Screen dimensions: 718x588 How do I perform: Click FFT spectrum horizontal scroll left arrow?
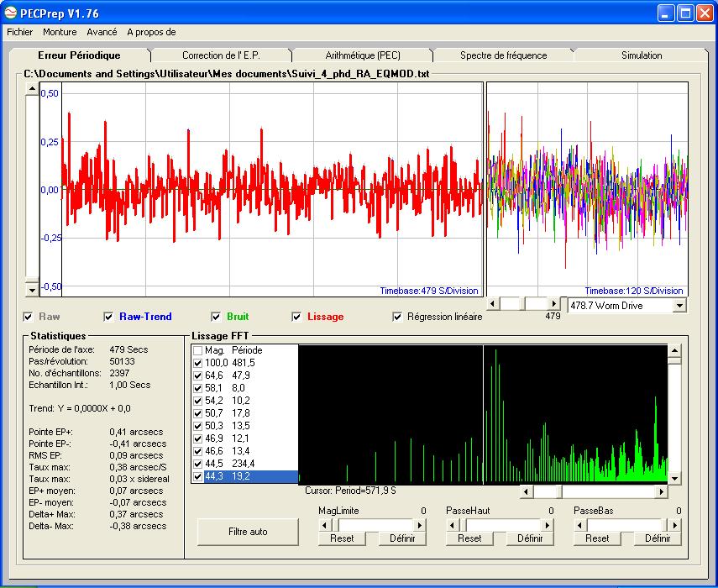(x=527, y=491)
